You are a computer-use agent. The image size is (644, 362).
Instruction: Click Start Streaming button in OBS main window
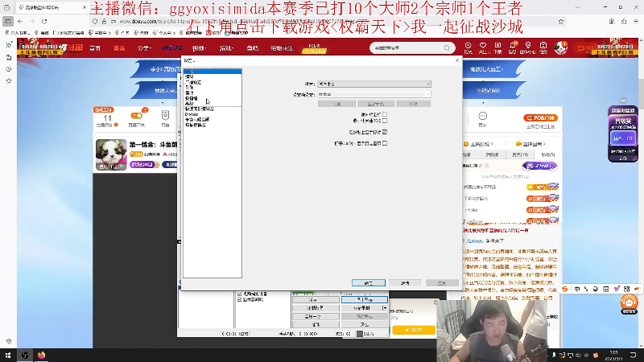click(365, 299)
